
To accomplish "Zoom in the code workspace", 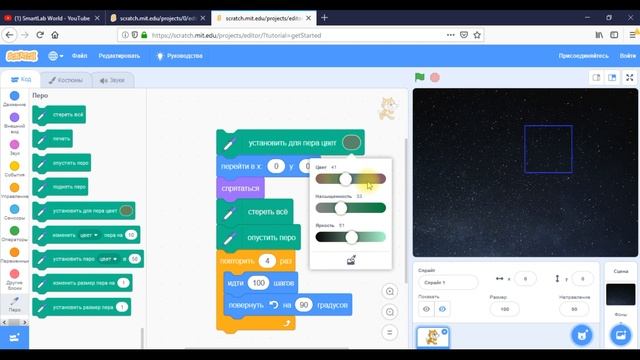I will tap(390, 291).
